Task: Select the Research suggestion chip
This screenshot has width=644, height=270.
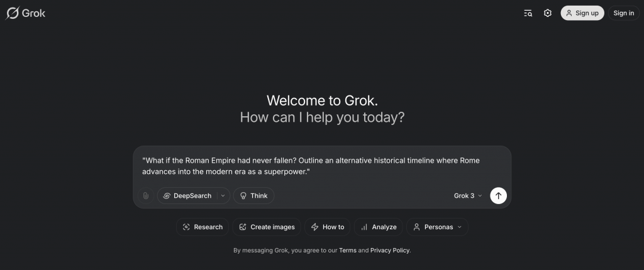Action: (x=203, y=227)
